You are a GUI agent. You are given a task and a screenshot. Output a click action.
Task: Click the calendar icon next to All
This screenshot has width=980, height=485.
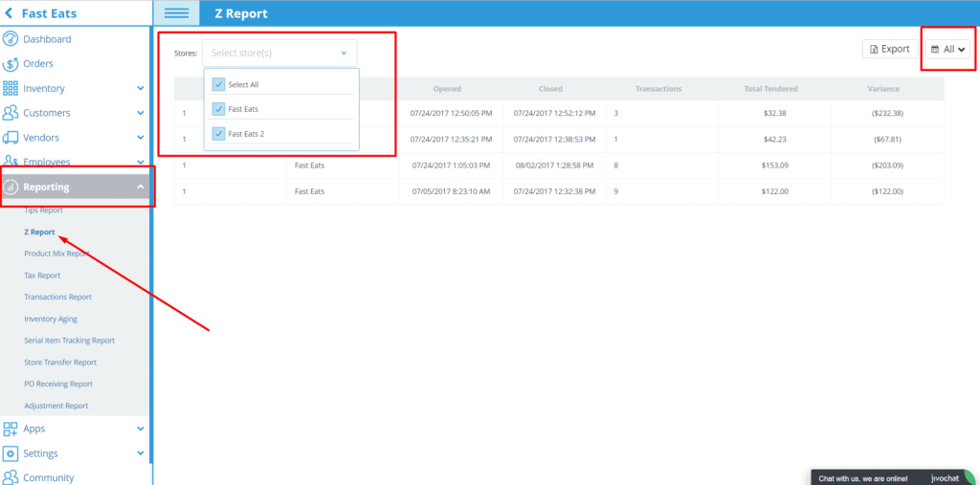click(935, 50)
